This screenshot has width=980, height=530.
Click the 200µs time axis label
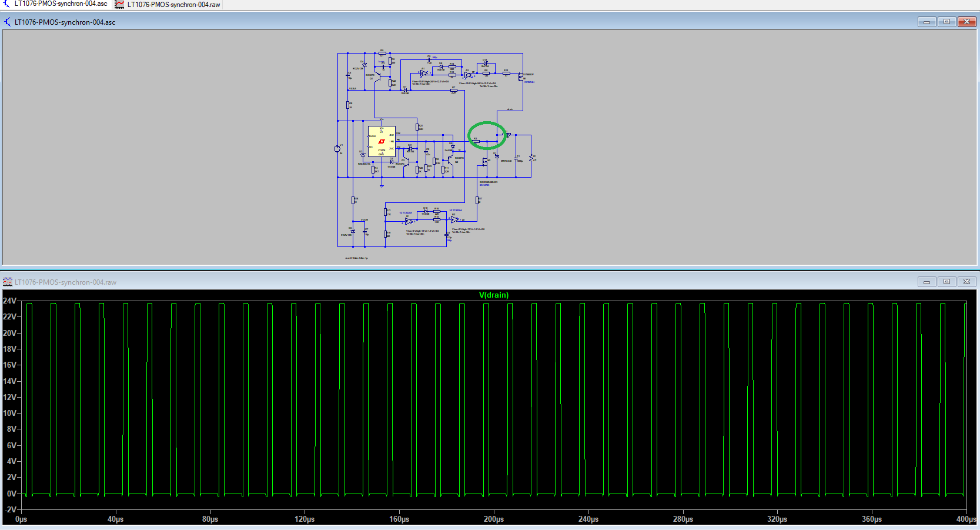(x=494, y=519)
